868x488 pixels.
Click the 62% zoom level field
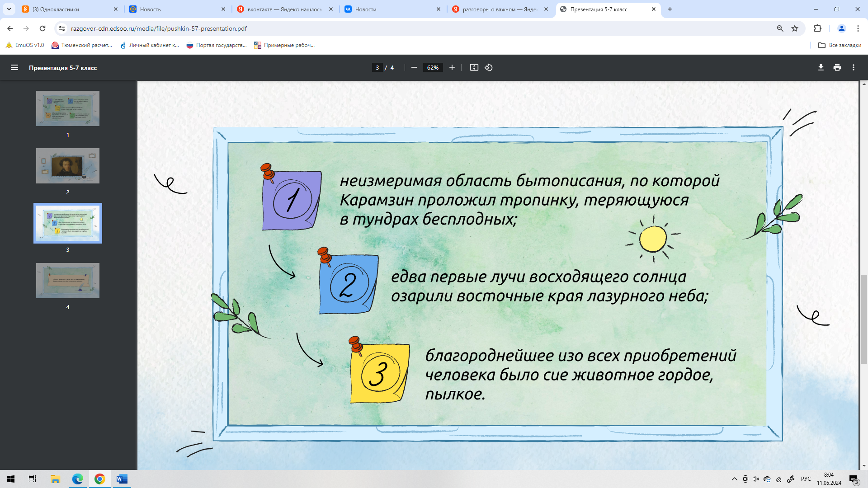coord(433,68)
